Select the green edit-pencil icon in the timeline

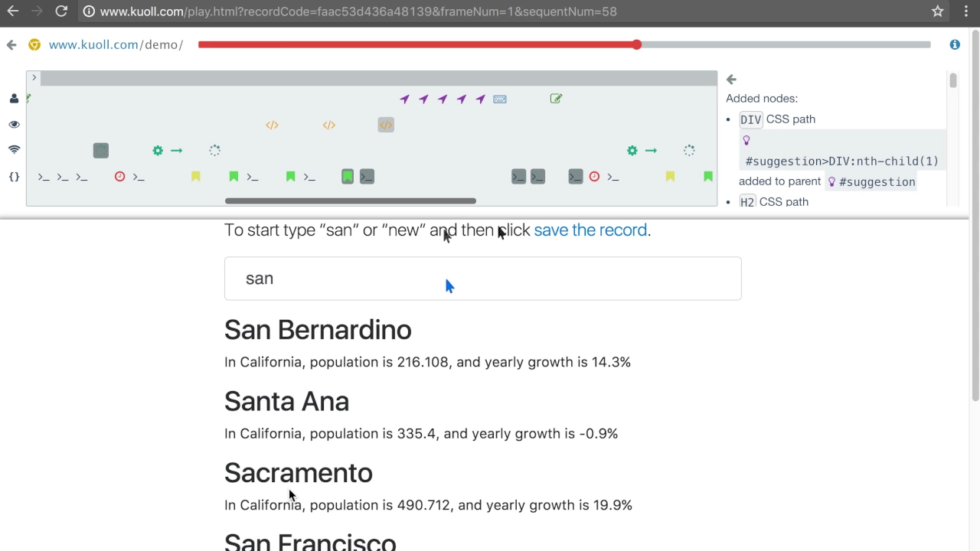point(556,99)
